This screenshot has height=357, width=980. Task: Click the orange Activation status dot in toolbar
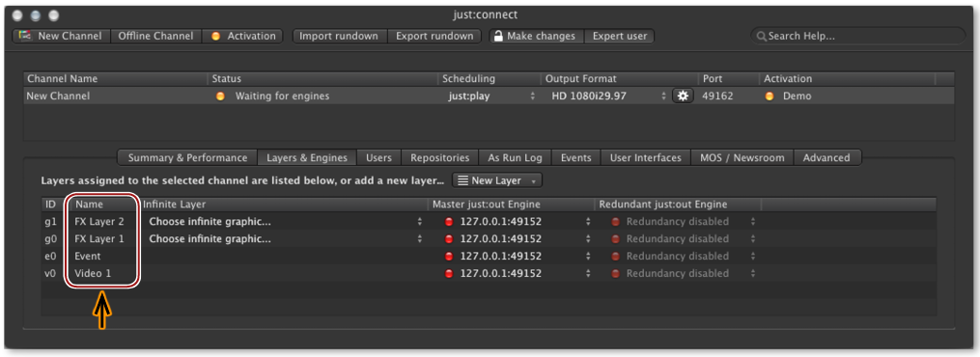pyautogui.click(x=215, y=37)
